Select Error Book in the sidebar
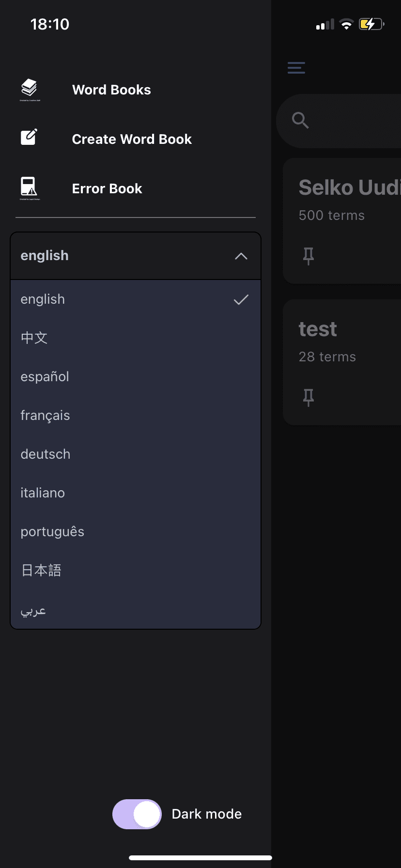 click(x=107, y=188)
